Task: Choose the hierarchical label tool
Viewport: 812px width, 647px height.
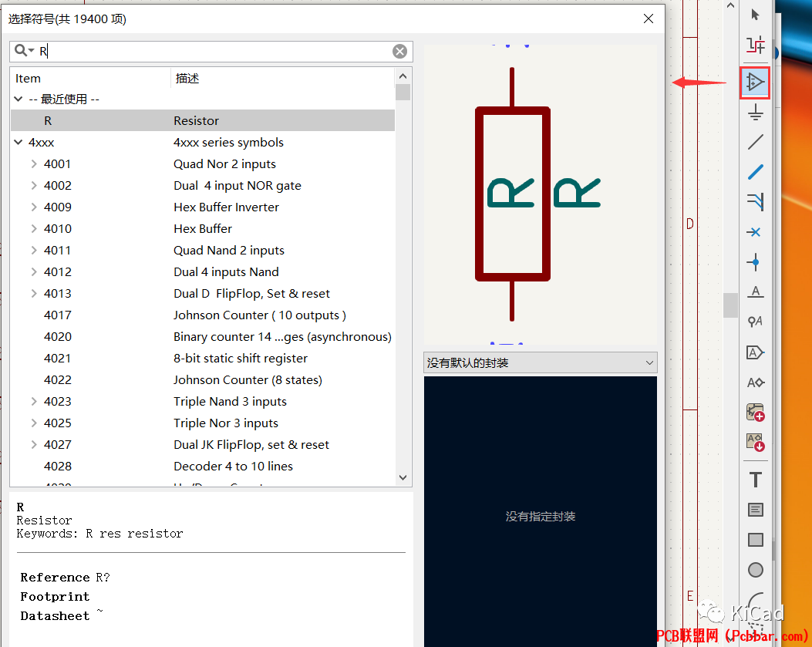Action: [x=755, y=382]
